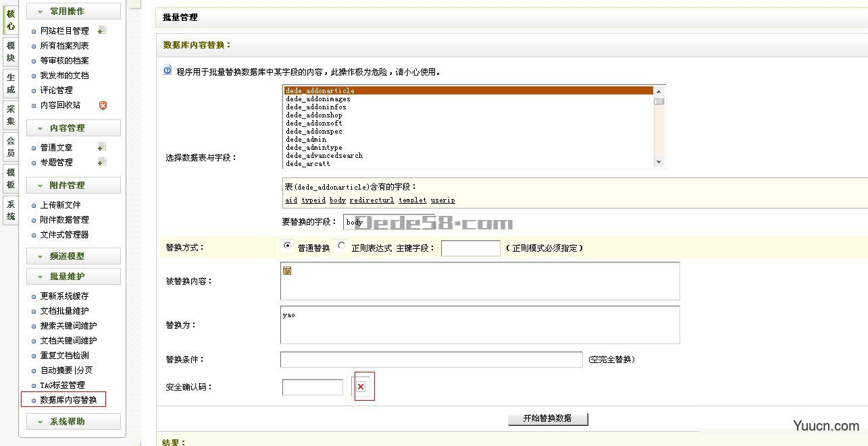This screenshot has height=446, width=868.
Task: Click the add icon beside 专题管理
Action: (102, 162)
